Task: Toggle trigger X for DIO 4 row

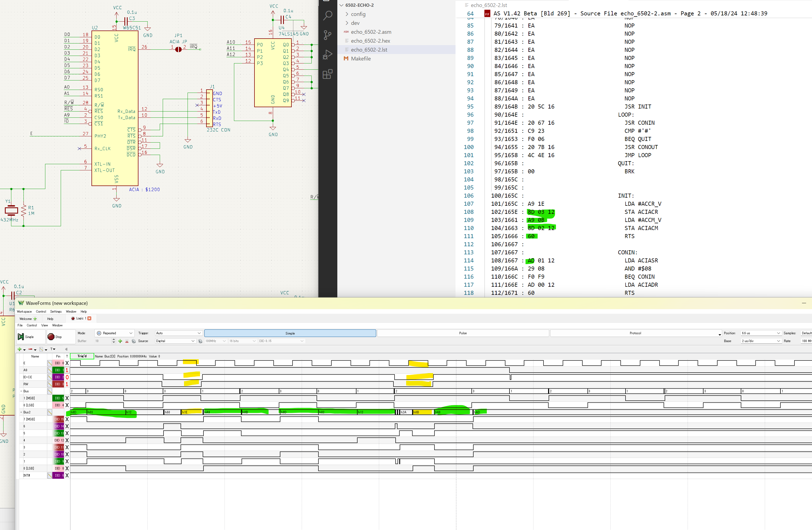Action: [67, 405]
